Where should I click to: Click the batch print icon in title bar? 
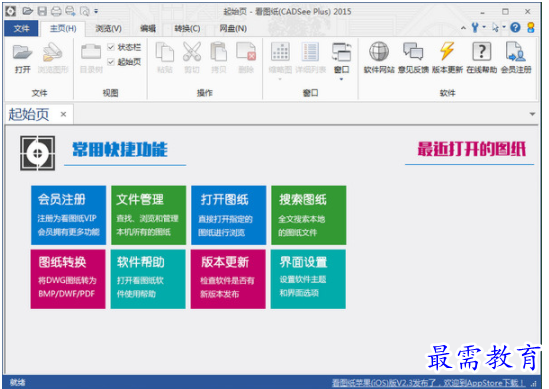[x=70, y=11]
